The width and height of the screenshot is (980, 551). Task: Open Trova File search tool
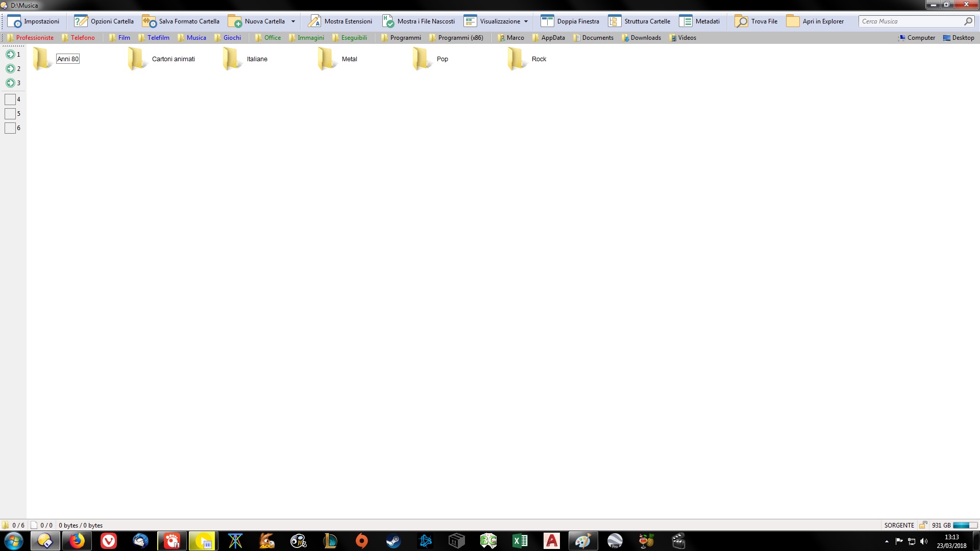tap(756, 21)
